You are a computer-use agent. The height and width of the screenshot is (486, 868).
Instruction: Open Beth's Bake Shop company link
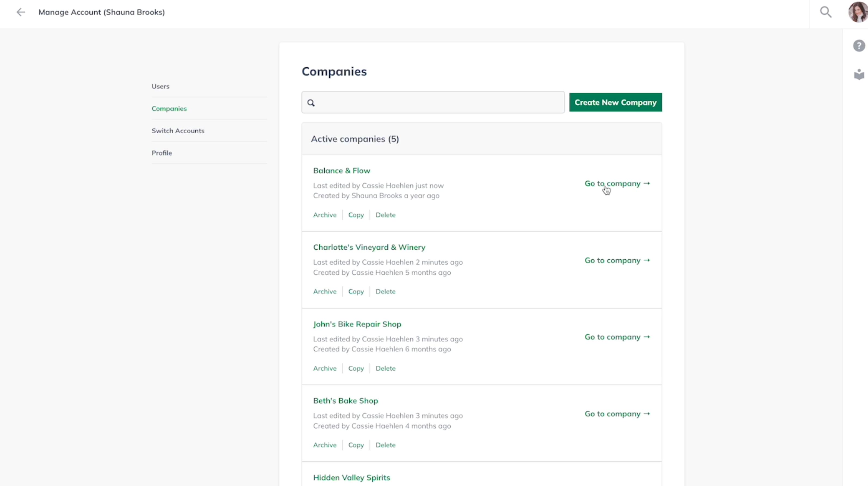pyautogui.click(x=346, y=401)
